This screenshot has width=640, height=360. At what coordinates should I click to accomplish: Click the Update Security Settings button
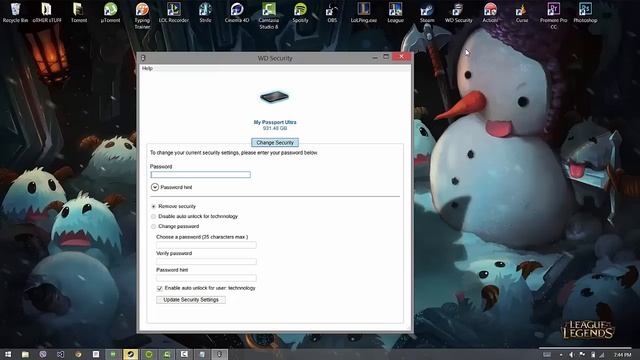[191, 300]
